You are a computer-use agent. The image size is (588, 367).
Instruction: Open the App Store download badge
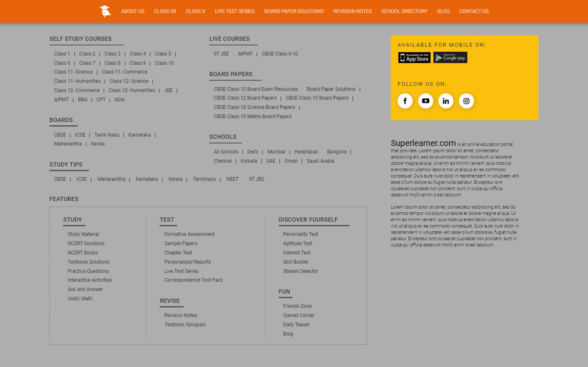(x=414, y=58)
